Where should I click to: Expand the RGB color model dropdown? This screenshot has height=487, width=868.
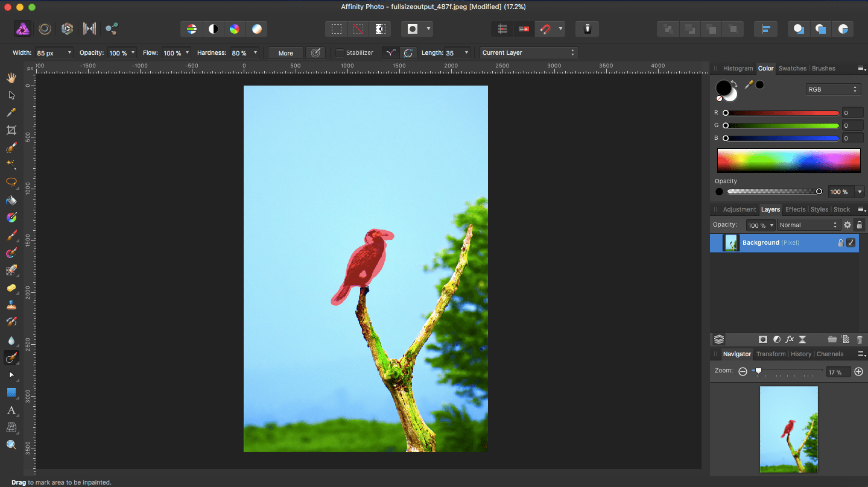tap(833, 89)
